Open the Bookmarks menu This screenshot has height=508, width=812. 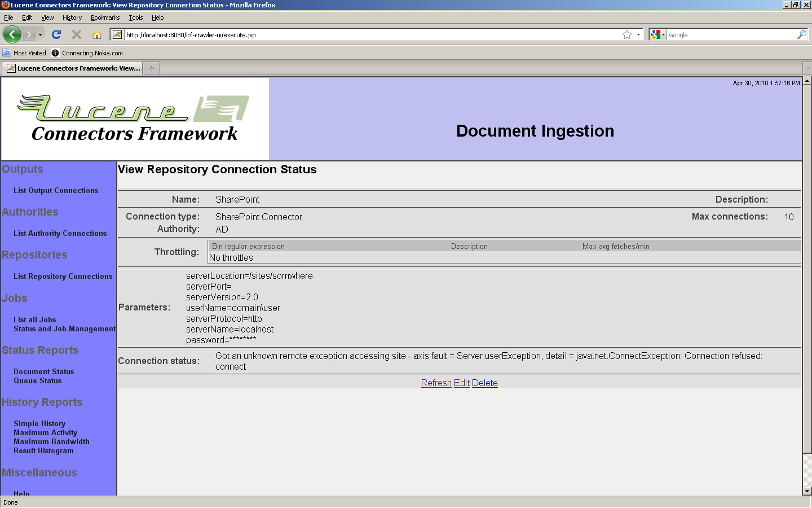(105, 17)
